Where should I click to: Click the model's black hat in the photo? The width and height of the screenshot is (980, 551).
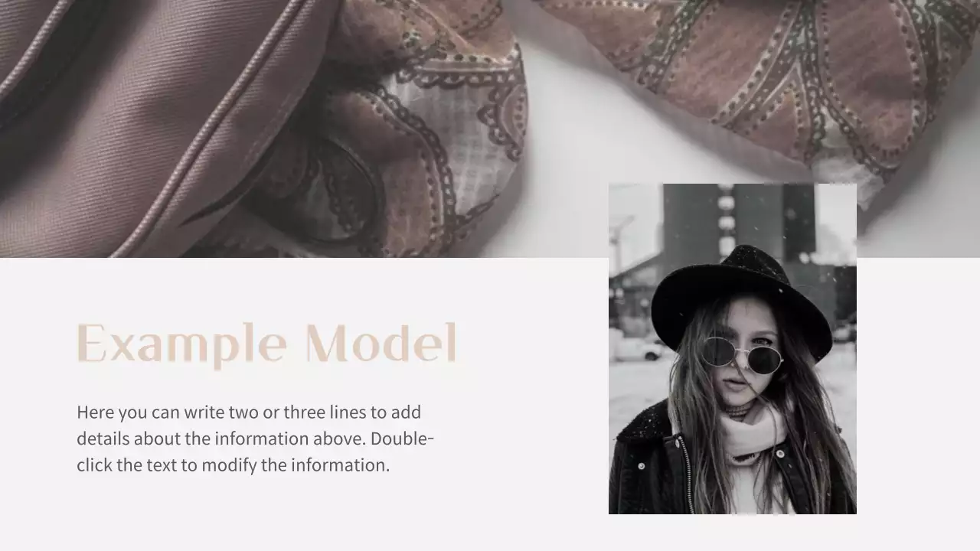point(741,298)
